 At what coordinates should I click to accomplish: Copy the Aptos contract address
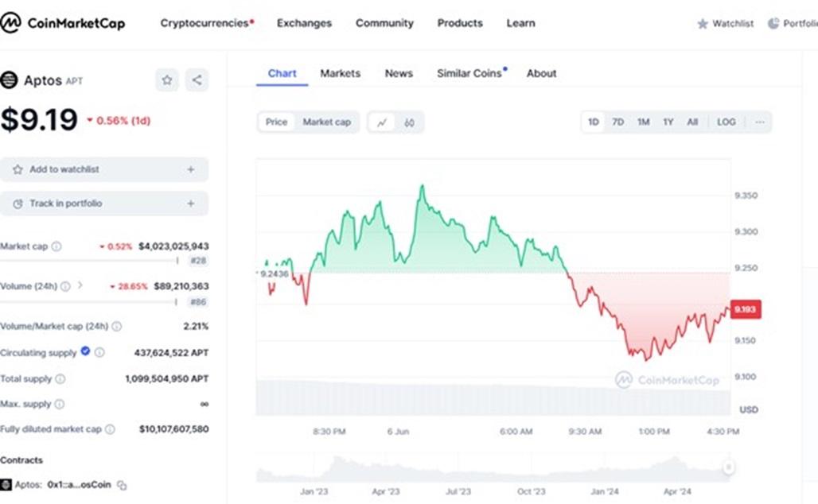point(122,485)
